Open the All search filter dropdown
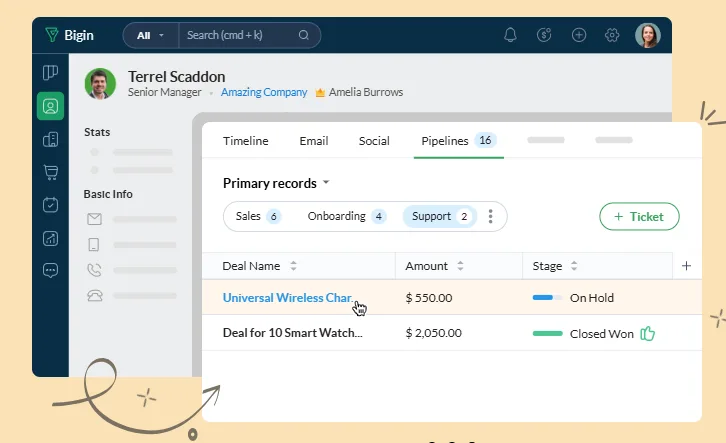Viewport: 726px width, 443px height. (x=150, y=35)
